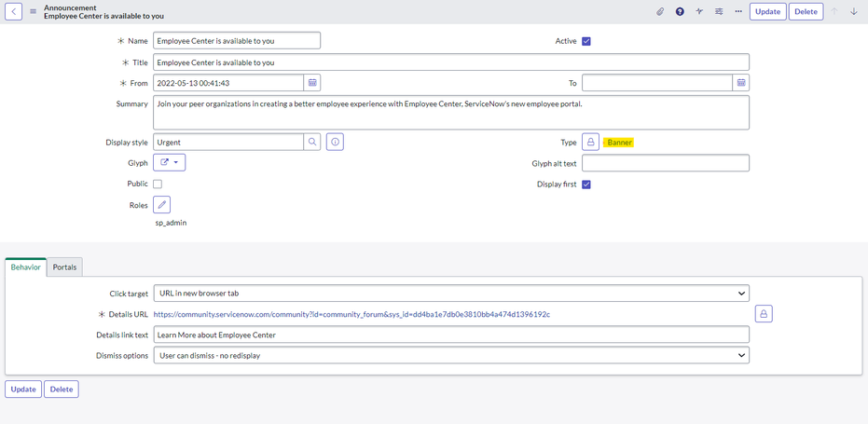This screenshot has height=424, width=868.
Task: Click into the From date field
Action: pyautogui.click(x=228, y=83)
